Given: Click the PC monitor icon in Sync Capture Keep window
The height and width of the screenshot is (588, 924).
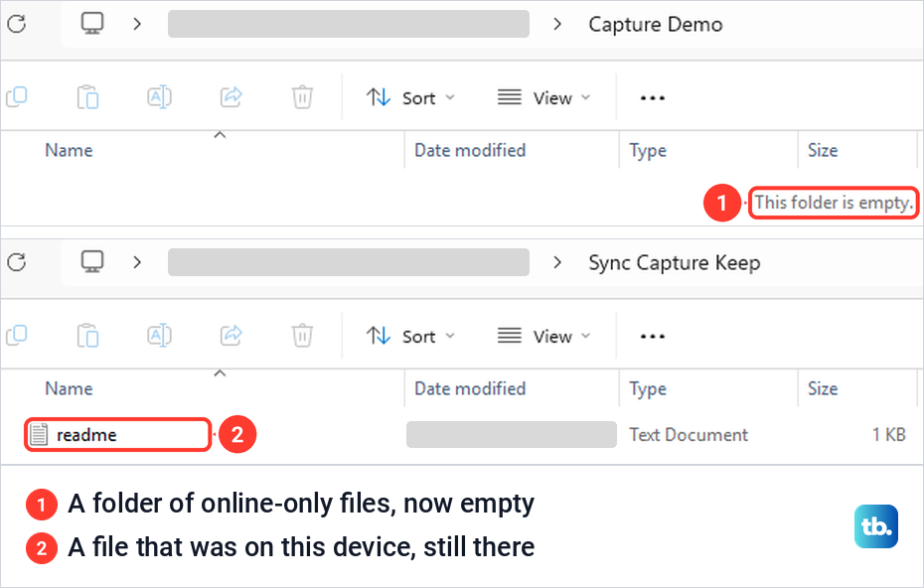Looking at the screenshot, I should coord(92,261).
